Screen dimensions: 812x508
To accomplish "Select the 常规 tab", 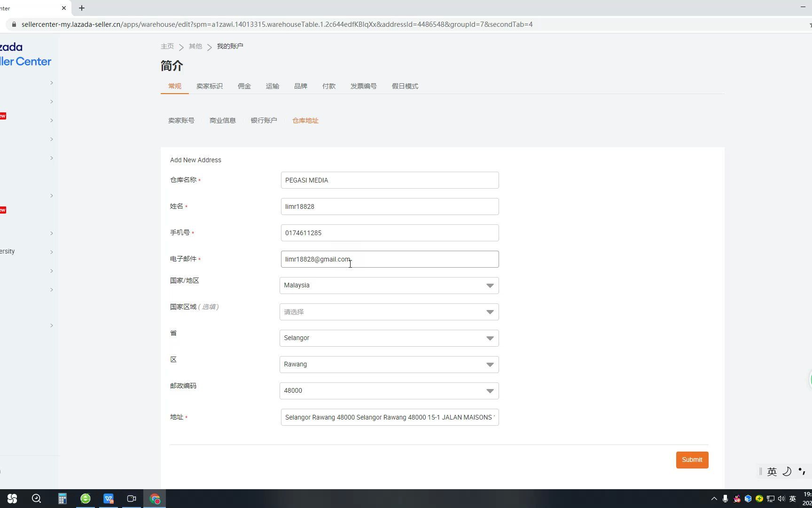I will [x=175, y=86].
